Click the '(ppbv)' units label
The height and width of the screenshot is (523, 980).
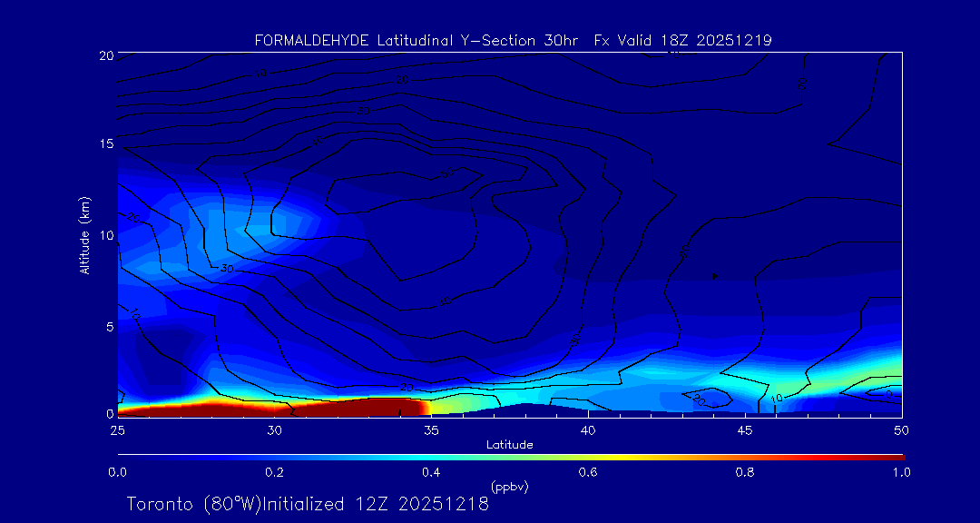(x=510, y=486)
